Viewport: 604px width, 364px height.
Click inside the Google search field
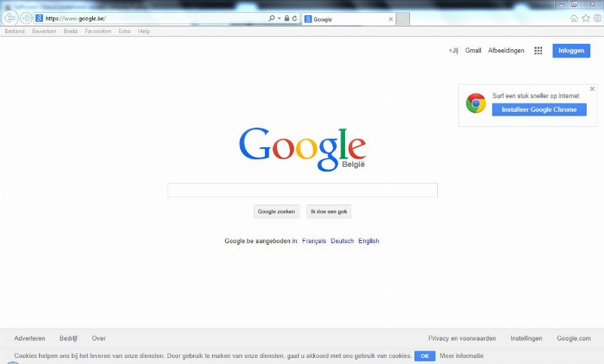click(x=303, y=190)
